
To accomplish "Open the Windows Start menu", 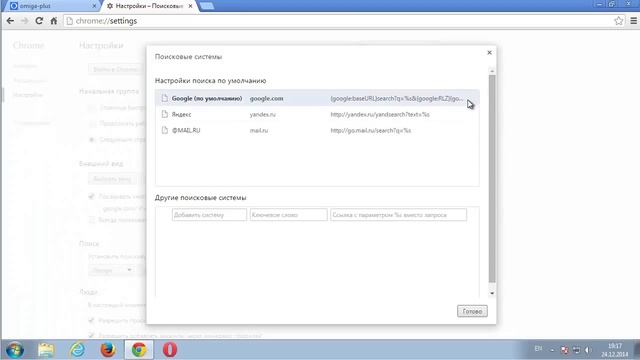I will [15, 350].
